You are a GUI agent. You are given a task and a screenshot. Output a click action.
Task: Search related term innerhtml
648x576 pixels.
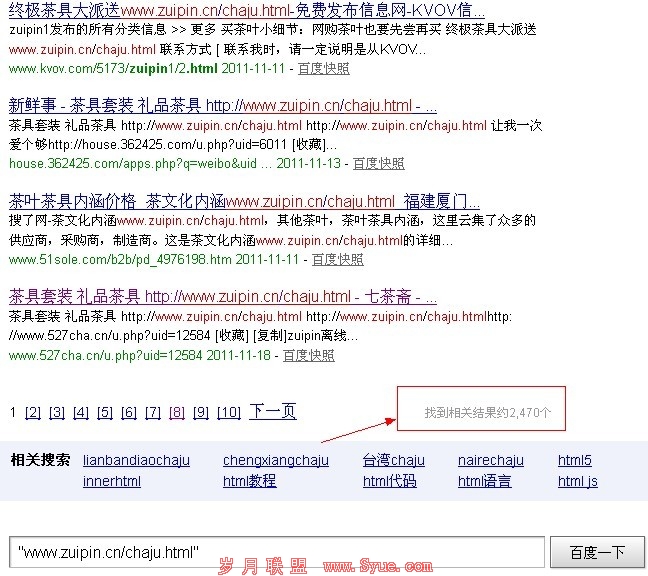click(112, 481)
